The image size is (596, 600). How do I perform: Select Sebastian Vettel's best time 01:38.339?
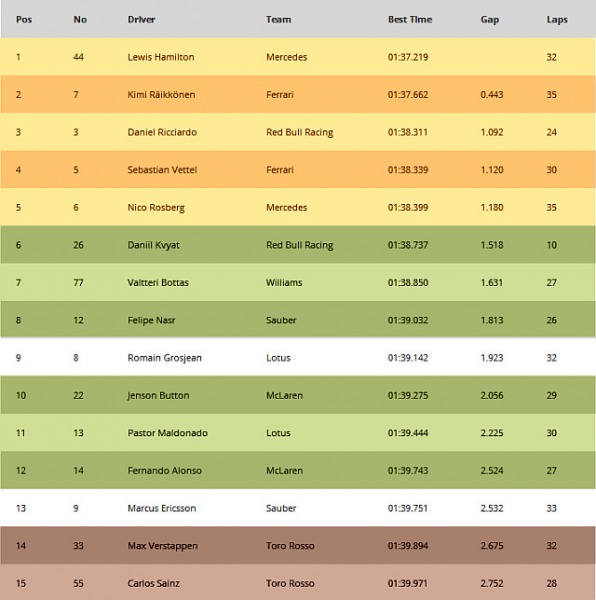pos(408,170)
